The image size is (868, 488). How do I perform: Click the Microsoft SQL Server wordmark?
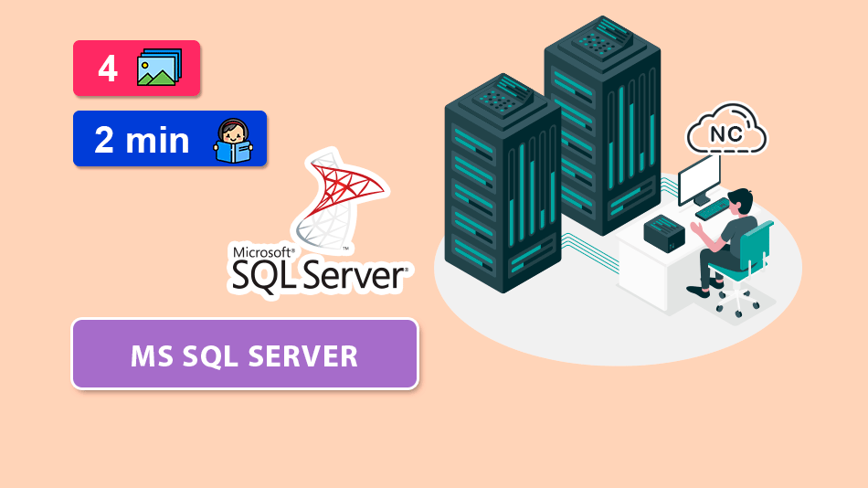coord(320,270)
